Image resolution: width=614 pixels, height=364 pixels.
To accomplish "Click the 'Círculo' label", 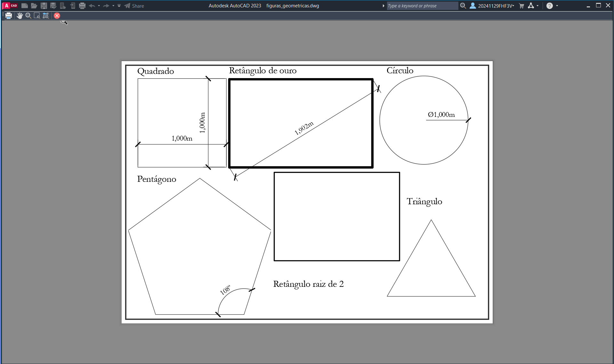I will (400, 70).
